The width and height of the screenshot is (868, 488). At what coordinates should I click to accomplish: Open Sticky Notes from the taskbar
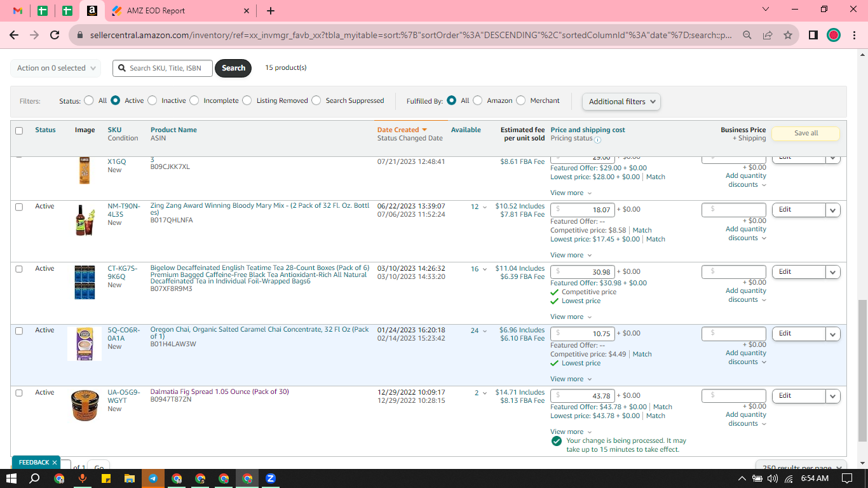tap(105, 478)
